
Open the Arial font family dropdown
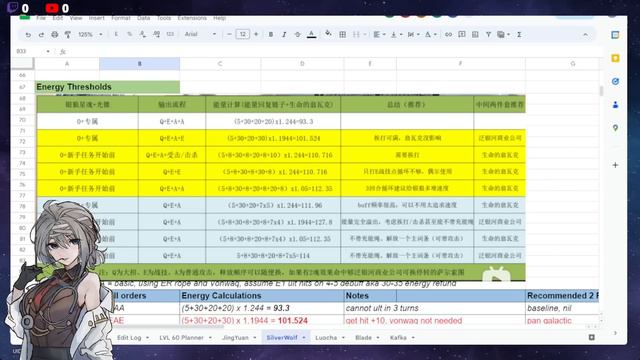coord(200,34)
